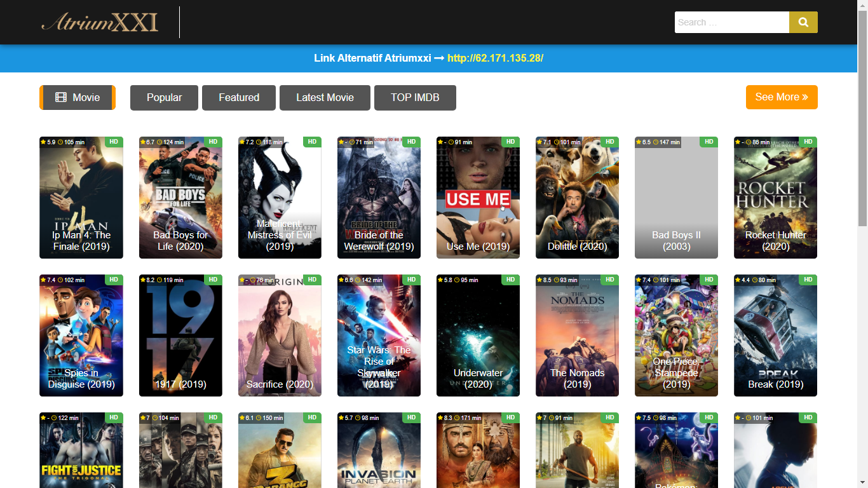
Task: Click star rating 4.4 on Break poster
Action: pyautogui.click(x=742, y=280)
